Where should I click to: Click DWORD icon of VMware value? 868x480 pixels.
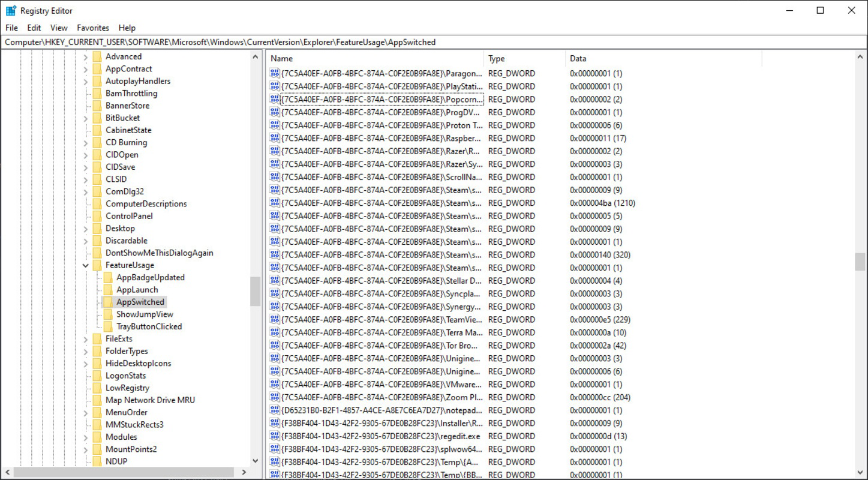pos(275,384)
